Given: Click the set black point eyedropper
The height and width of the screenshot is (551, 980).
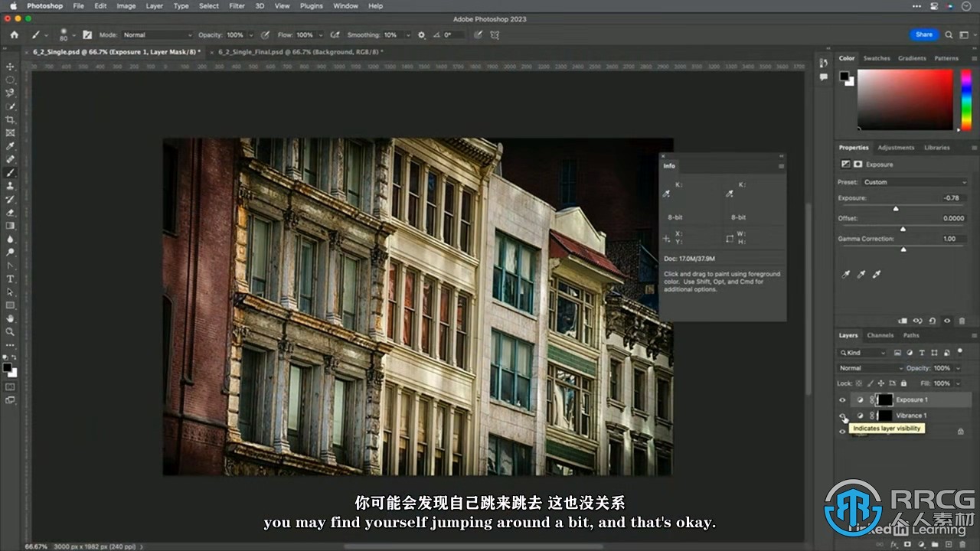Looking at the screenshot, I should tap(846, 274).
